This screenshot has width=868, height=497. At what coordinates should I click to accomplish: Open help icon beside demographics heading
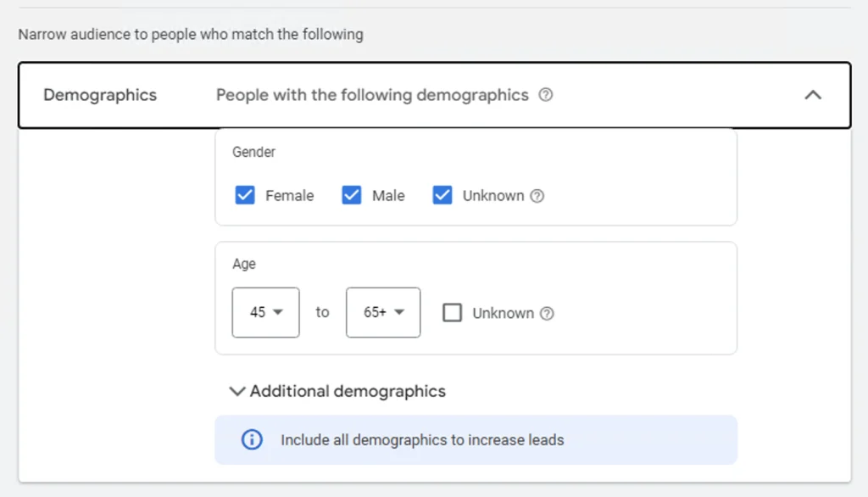[545, 95]
